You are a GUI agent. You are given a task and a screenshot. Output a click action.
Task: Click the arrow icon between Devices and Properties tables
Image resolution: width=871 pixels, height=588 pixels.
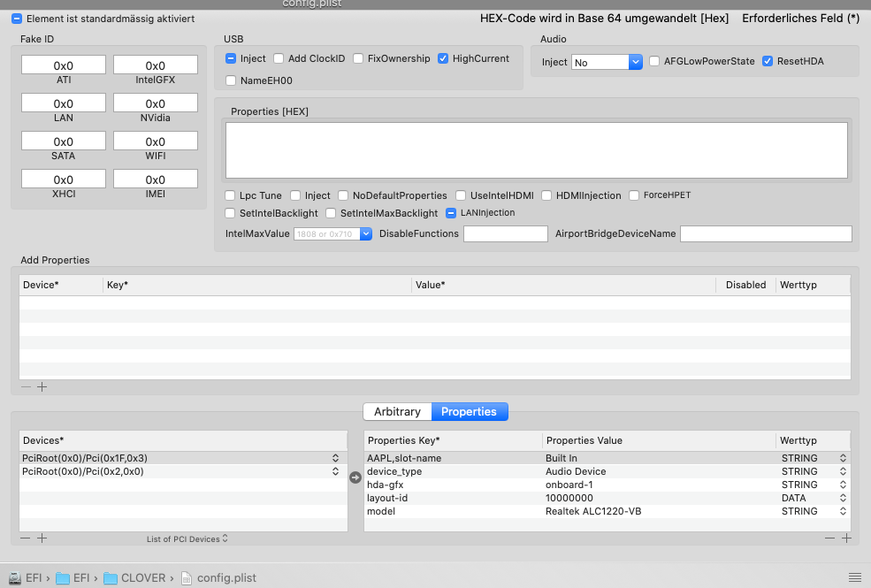tap(355, 477)
